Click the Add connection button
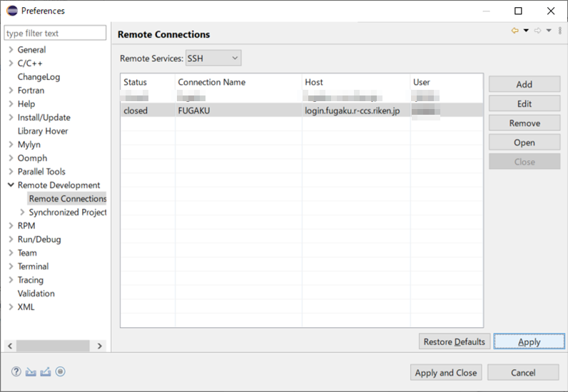The image size is (568, 392). (524, 84)
